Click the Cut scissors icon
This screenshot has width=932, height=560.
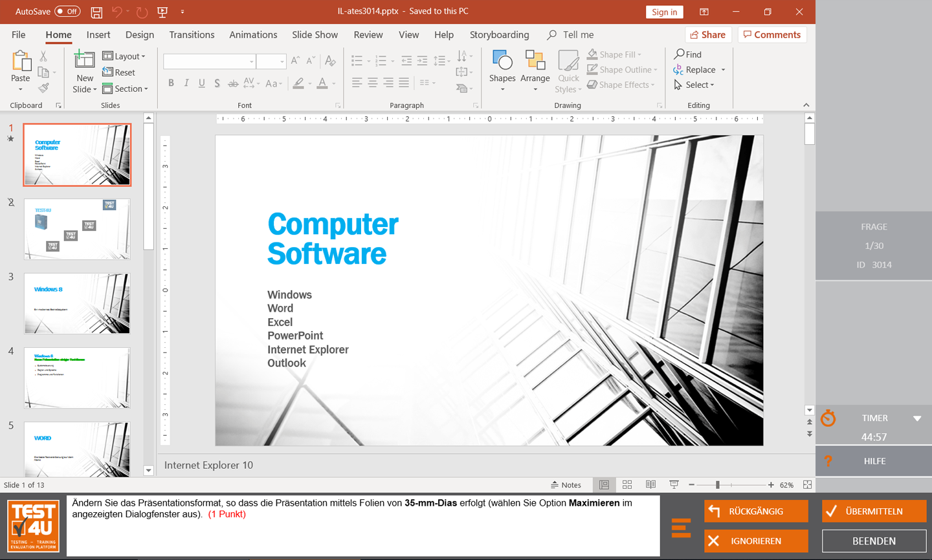[x=43, y=57]
